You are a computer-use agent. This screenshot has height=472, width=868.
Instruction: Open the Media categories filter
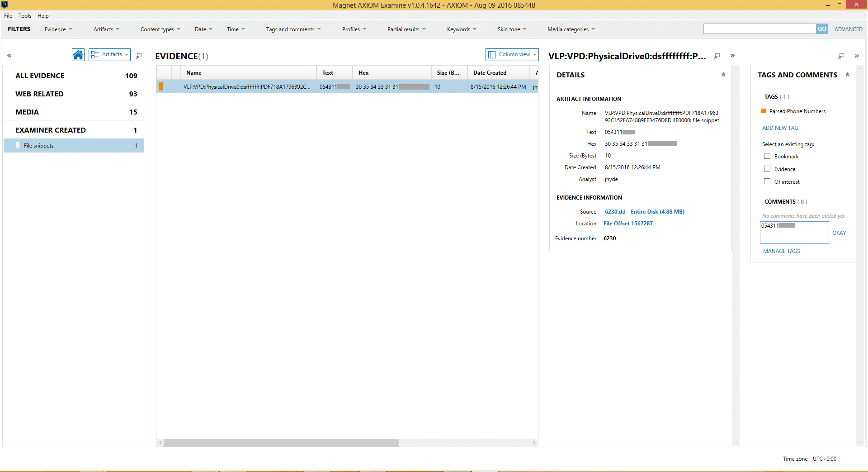pos(571,29)
